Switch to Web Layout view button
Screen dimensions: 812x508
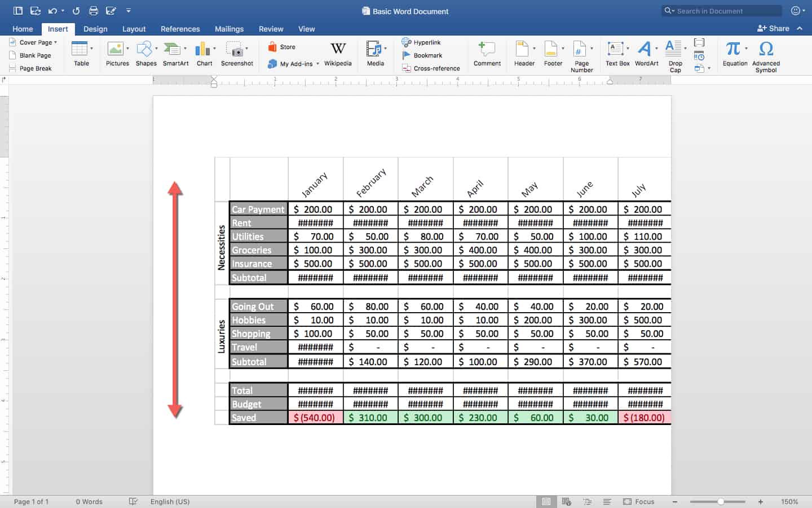(x=567, y=501)
